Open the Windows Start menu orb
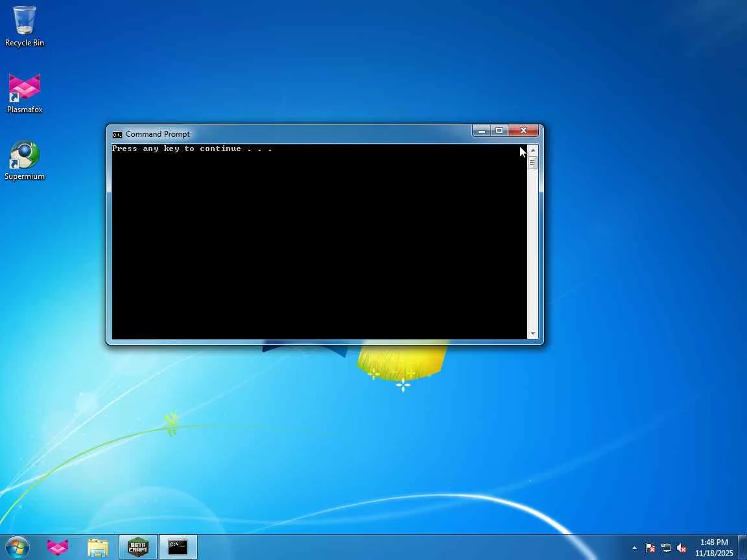Image resolution: width=747 pixels, height=560 pixels. pyautogui.click(x=18, y=547)
